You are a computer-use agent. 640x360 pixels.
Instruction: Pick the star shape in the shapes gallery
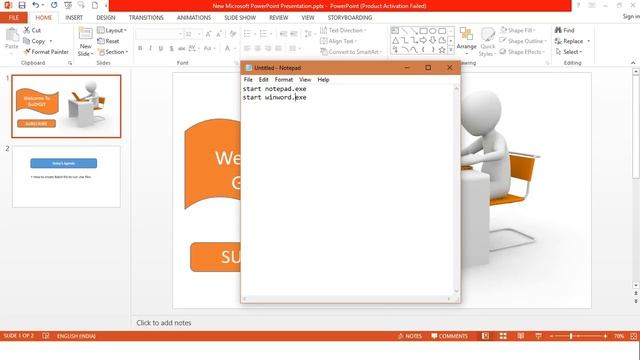[442, 50]
